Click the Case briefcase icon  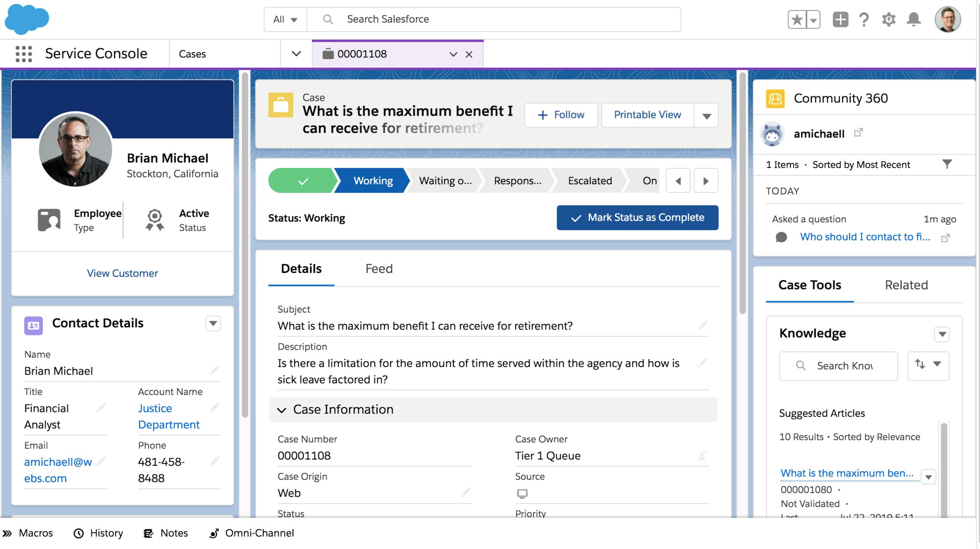[281, 105]
